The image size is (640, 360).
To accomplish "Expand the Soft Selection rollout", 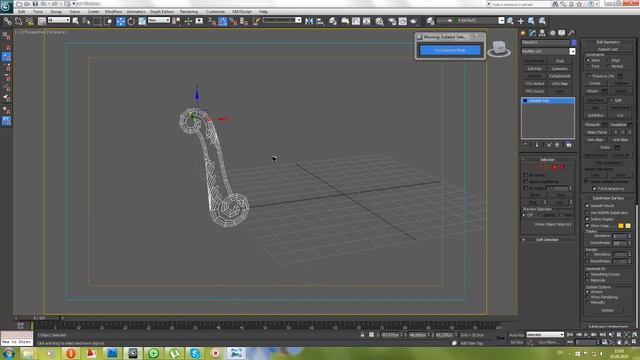I will (547, 240).
